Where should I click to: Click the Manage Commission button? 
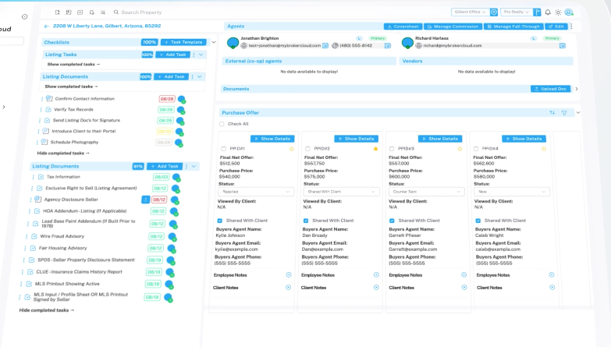[453, 27]
